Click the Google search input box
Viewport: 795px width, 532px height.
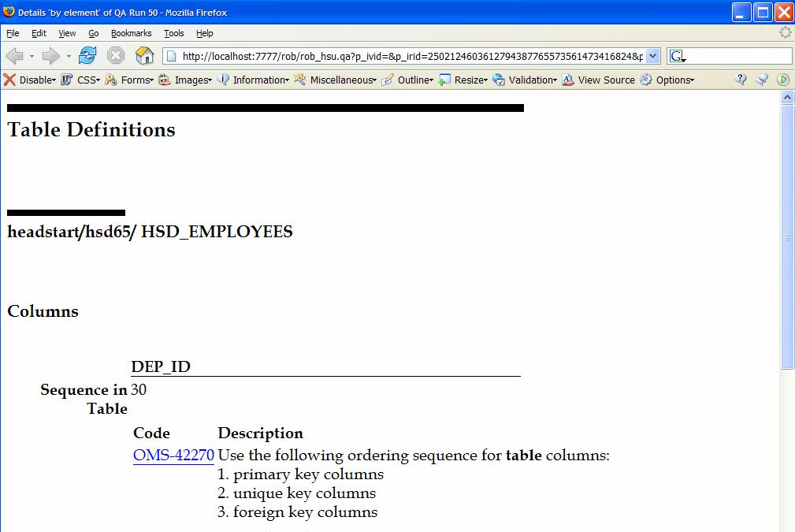(739, 56)
